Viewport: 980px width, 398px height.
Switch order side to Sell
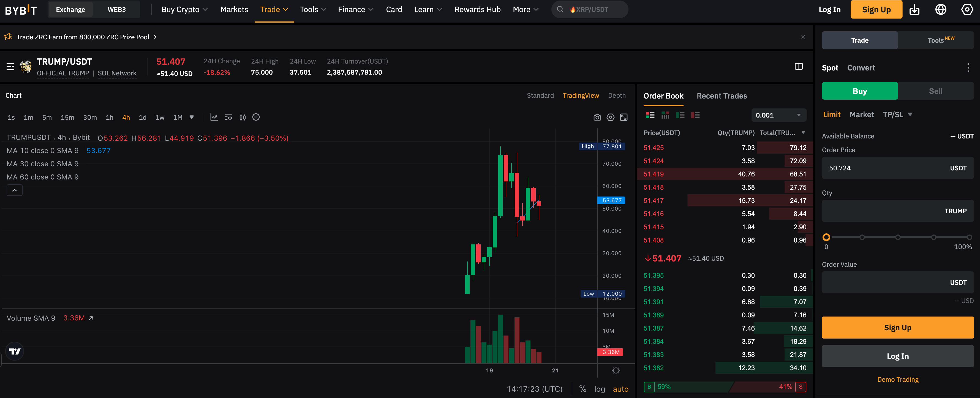click(935, 91)
